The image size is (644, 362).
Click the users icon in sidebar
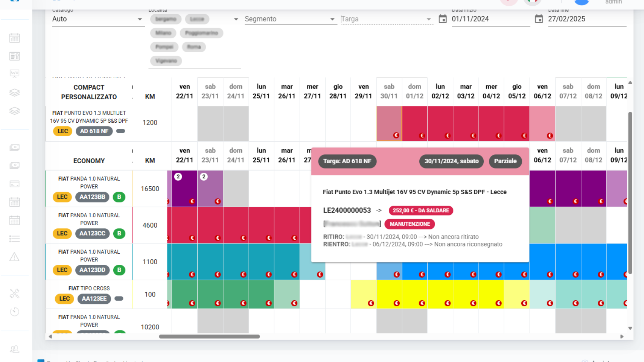[14, 349]
